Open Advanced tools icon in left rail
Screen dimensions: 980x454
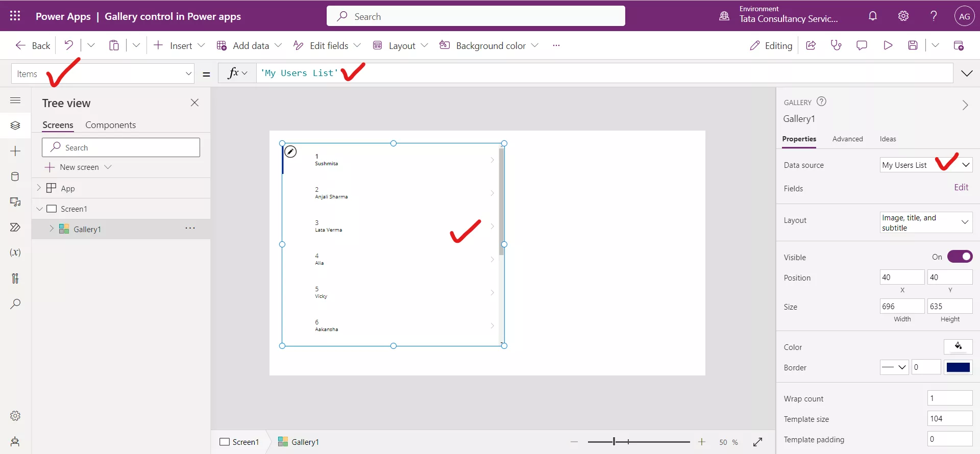15,278
